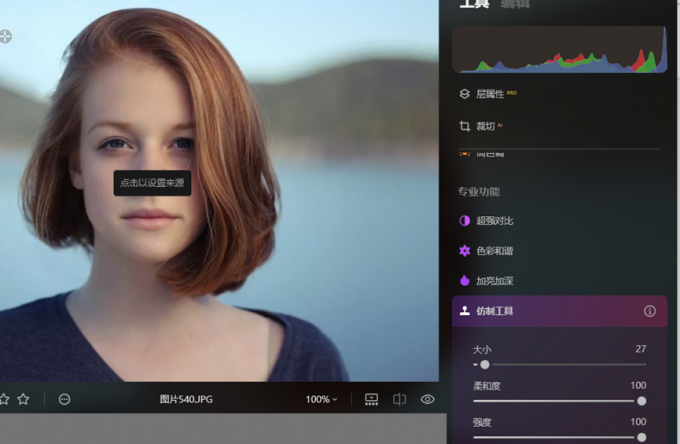Click the purple flame icon for 加亮加深
The width and height of the screenshot is (680, 444).
point(464,281)
